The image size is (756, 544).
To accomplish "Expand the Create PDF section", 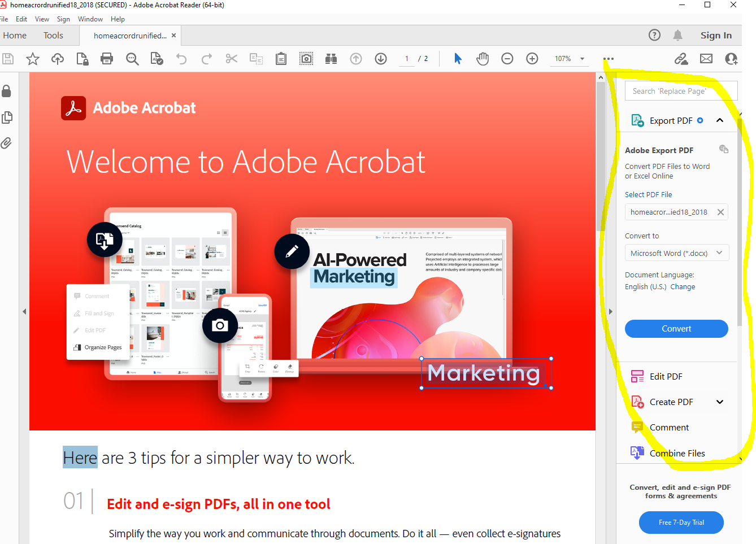I will pyautogui.click(x=720, y=402).
